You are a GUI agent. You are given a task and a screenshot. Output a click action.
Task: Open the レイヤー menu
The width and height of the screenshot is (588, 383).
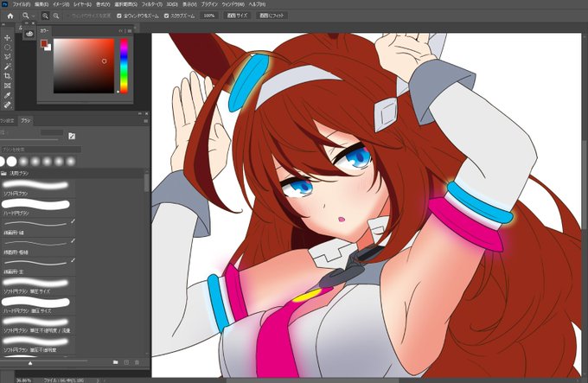tap(82, 4)
